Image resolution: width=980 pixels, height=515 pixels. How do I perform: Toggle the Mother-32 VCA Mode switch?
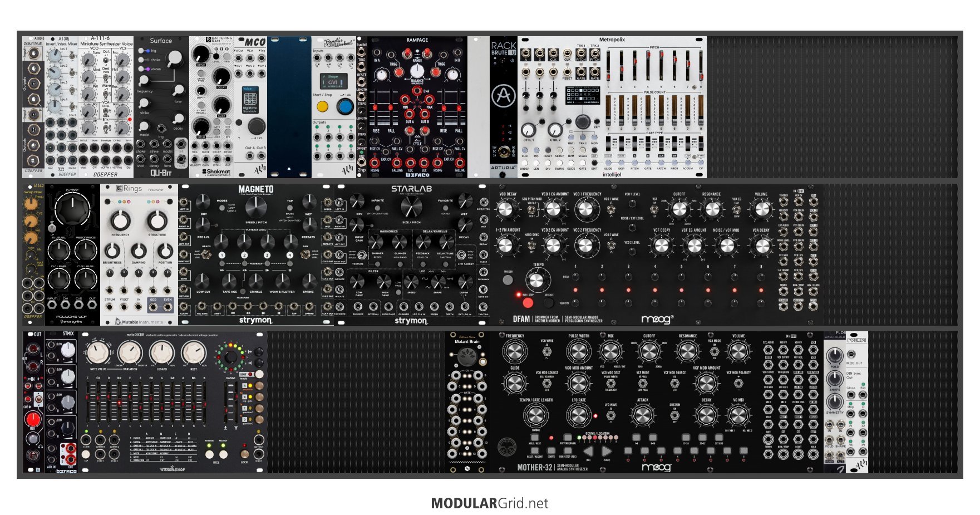[x=715, y=352]
